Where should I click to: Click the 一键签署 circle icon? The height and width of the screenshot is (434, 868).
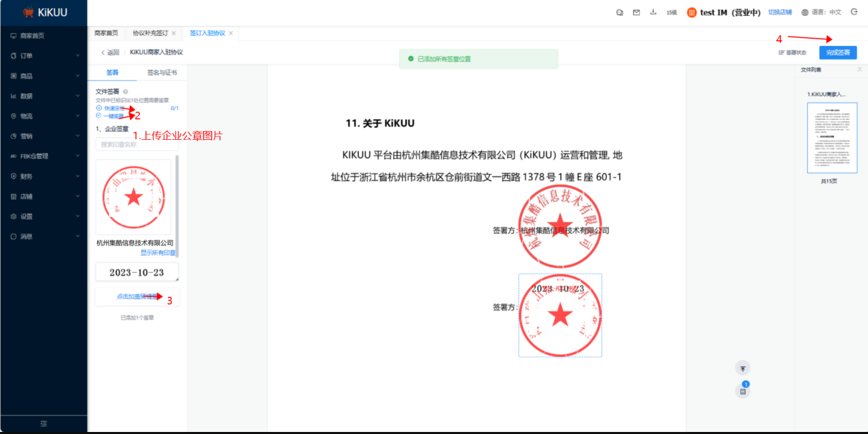click(99, 116)
